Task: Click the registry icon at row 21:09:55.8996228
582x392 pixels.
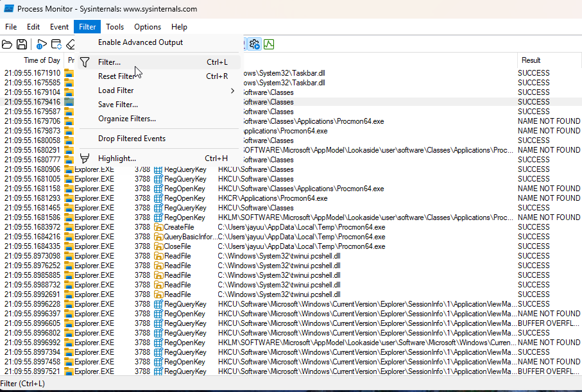Action: pyautogui.click(x=158, y=304)
